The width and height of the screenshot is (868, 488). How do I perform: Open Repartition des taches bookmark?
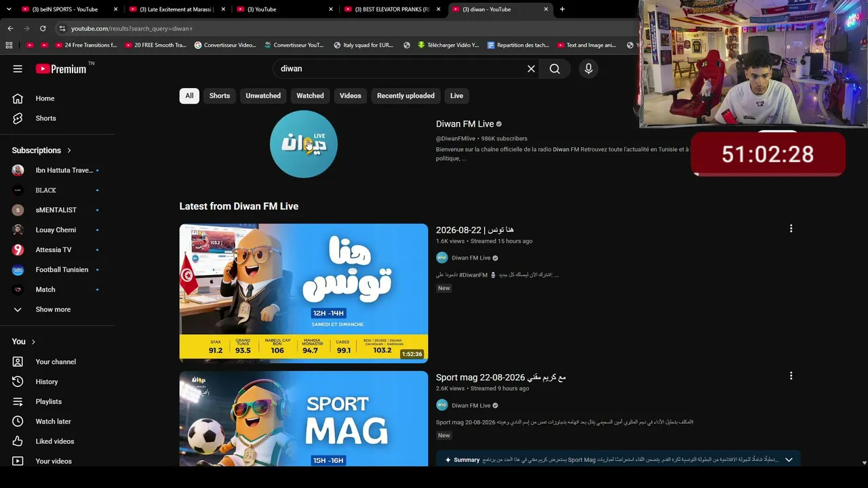(518, 45)
